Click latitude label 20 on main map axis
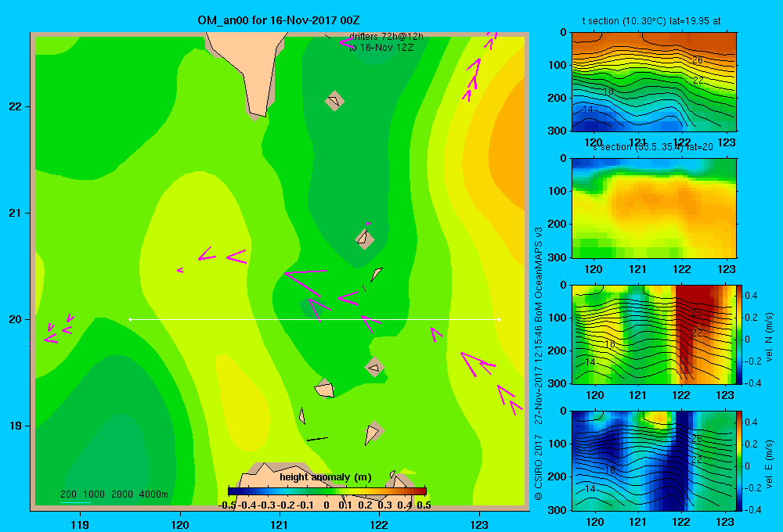783x532 pixels. click(15, 319)
